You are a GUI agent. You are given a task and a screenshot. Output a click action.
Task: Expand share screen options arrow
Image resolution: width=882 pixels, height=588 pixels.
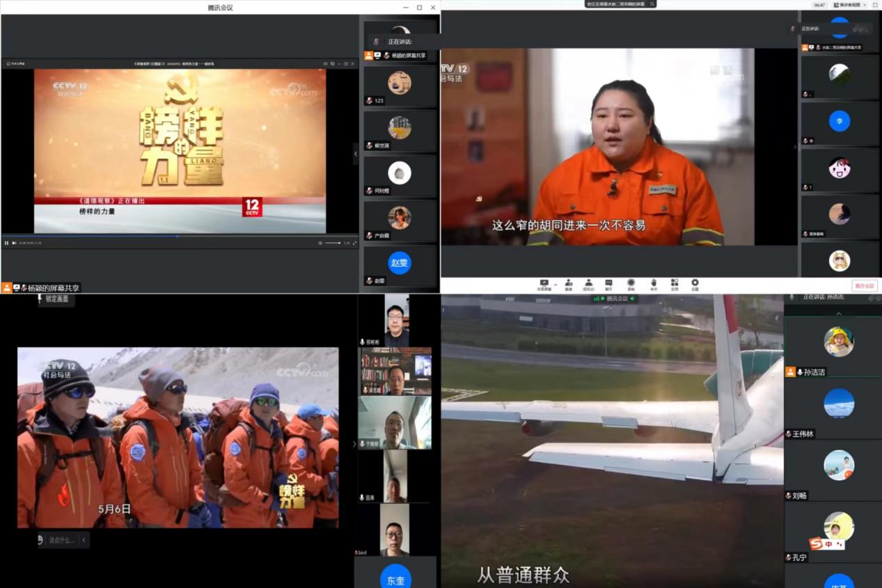click(555, 284)
